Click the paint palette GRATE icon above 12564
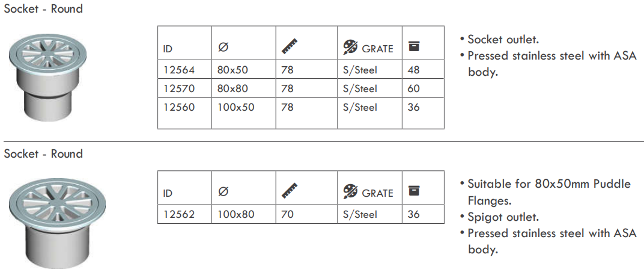This screenshot has height=272, width=644. click(x=350, y=48)
